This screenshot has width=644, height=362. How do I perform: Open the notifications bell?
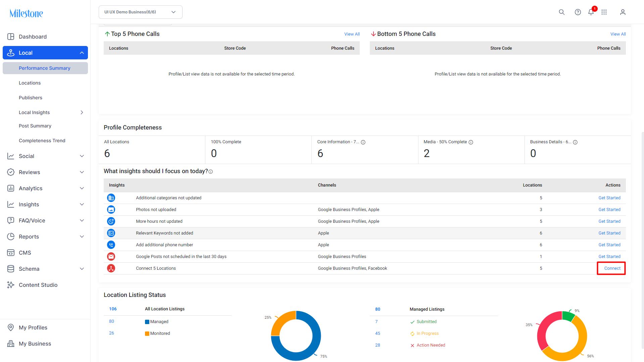click(591, 12)
